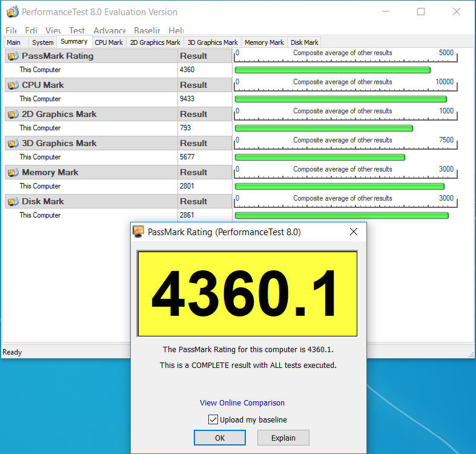
Task: Click the Result column header beside CPU Mark
Action: [205, 85]
